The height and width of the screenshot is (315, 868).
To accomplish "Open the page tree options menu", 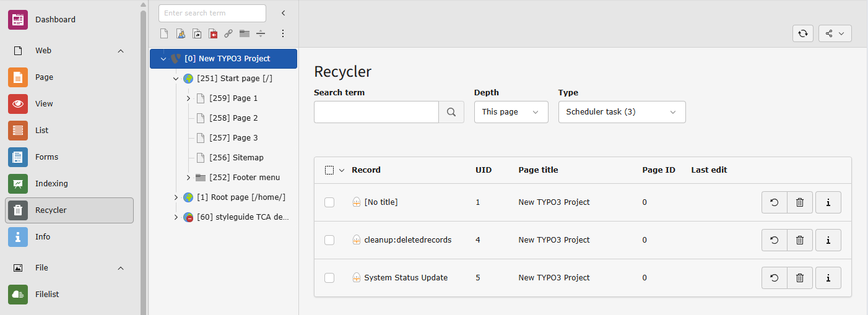I will pyautogui.click(x=283, y=33).
